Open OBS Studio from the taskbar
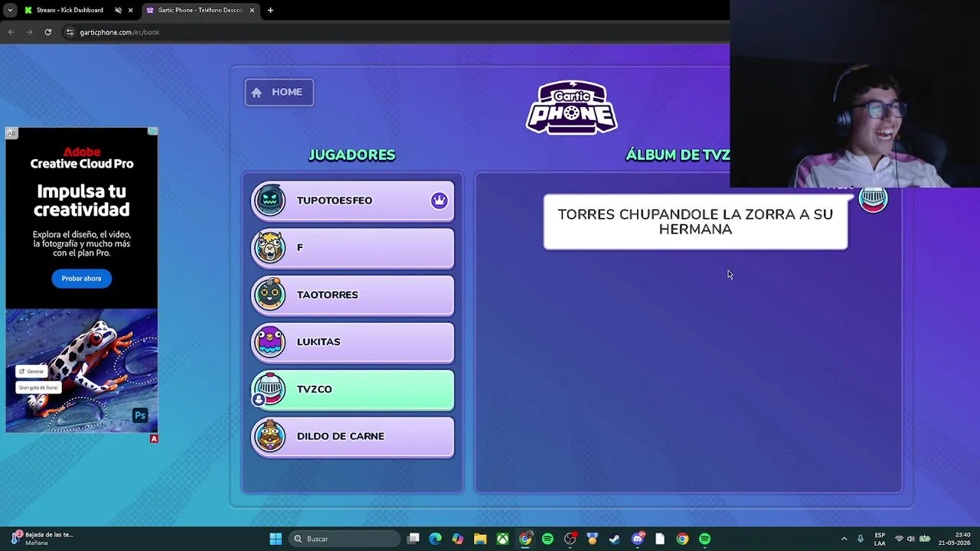The image size is (980, 551). (x=570, y=539)
